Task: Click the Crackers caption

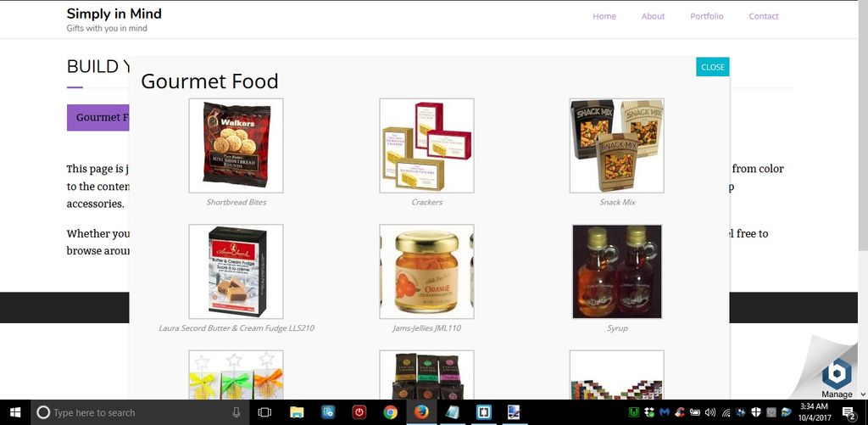Action: pos(427,202)
